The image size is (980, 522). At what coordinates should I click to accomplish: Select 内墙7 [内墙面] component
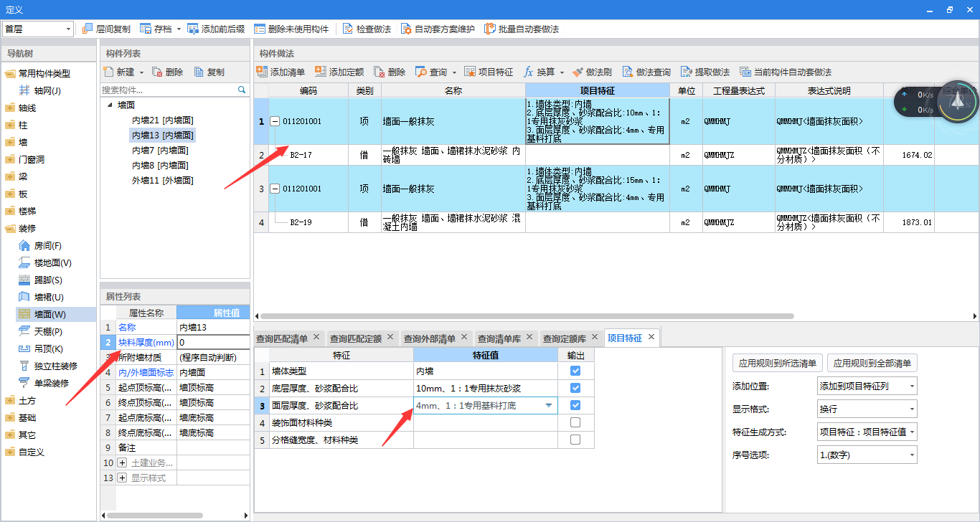point(160,150)
